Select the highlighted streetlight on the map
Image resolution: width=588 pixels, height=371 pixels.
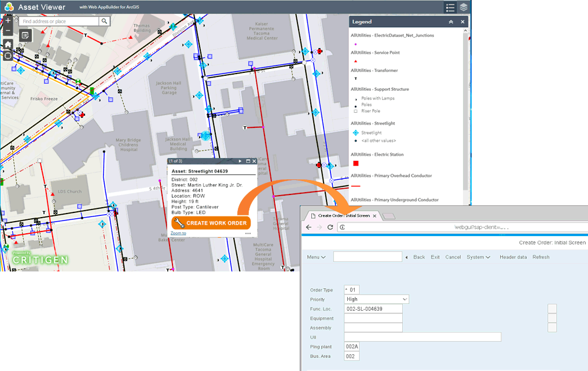coord(205,135)
